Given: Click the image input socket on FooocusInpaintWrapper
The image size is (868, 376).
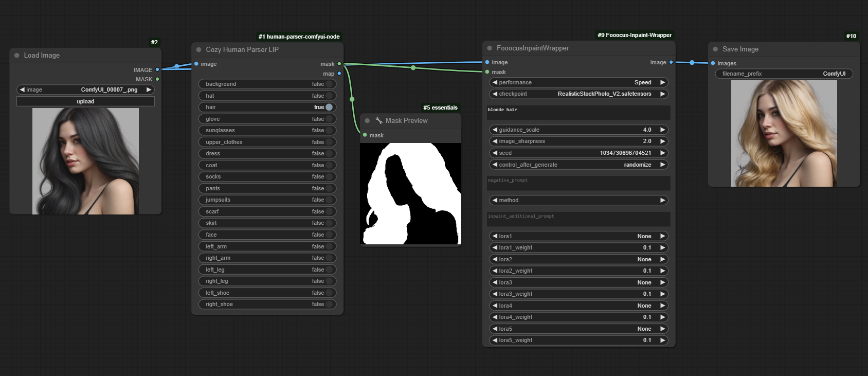Looking at the screenshot, I should click(487, 62).
